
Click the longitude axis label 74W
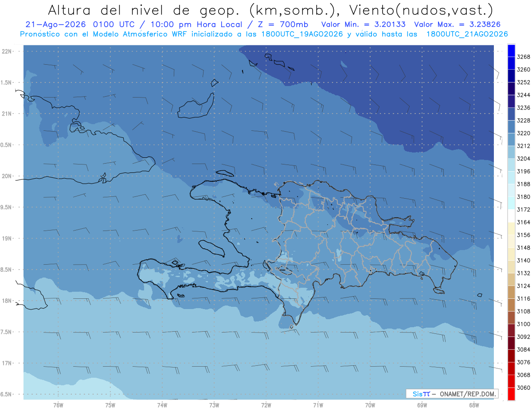click(162, 405)
